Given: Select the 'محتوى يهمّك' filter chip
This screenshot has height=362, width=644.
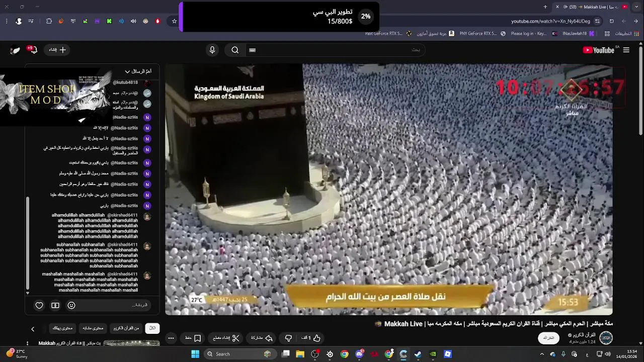Looking at the screenshot, I should pyautogui.click(x=63, y=328).
